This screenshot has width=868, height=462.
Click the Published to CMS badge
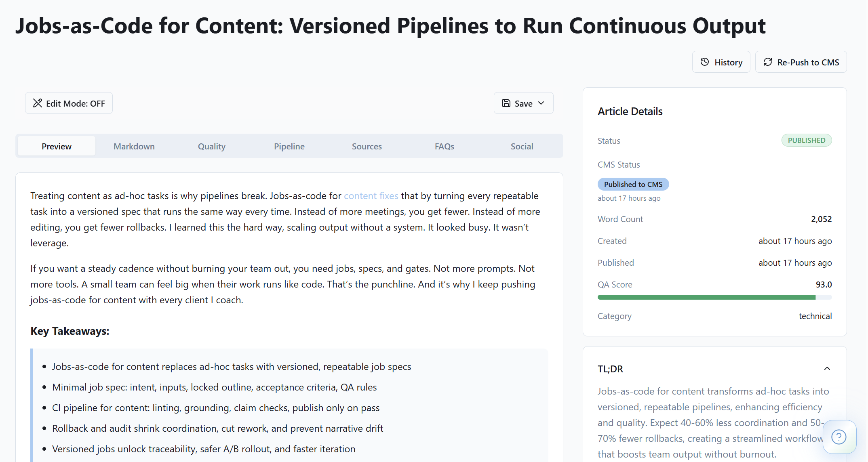(x=633, y=184)
